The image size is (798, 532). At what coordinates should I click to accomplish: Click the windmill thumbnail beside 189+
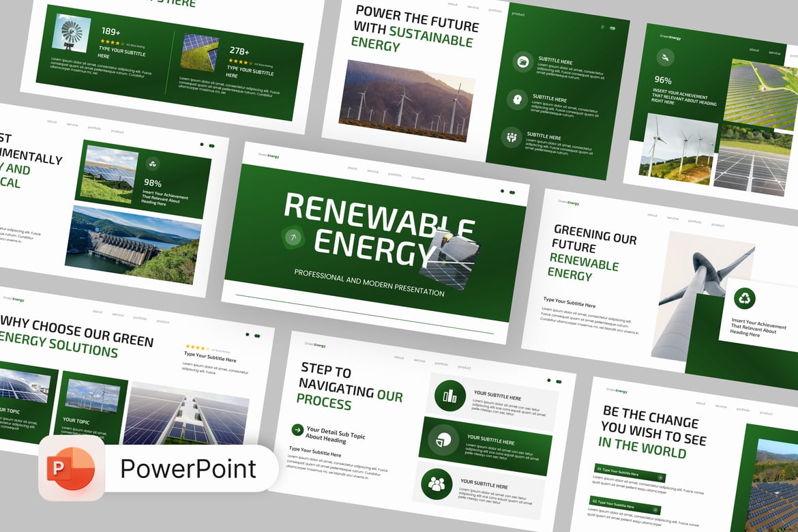[72, 33]
